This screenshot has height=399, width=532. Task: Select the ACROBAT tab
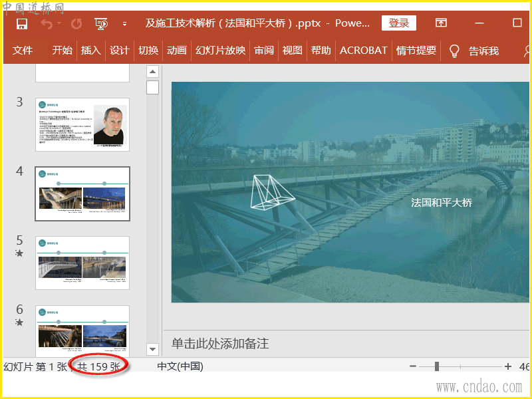pyautogui.click(x=363, y=51)
